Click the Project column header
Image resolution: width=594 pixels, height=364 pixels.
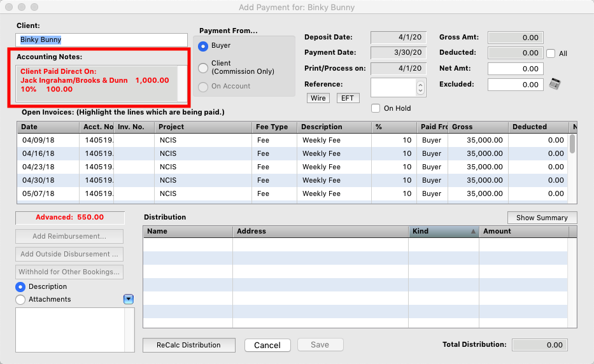(x=204, y=127)
